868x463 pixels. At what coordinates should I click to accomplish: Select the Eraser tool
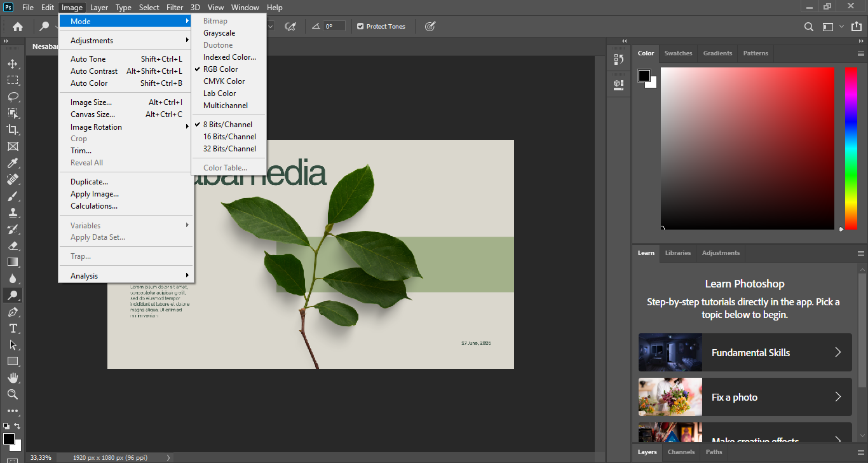[12, 245]
